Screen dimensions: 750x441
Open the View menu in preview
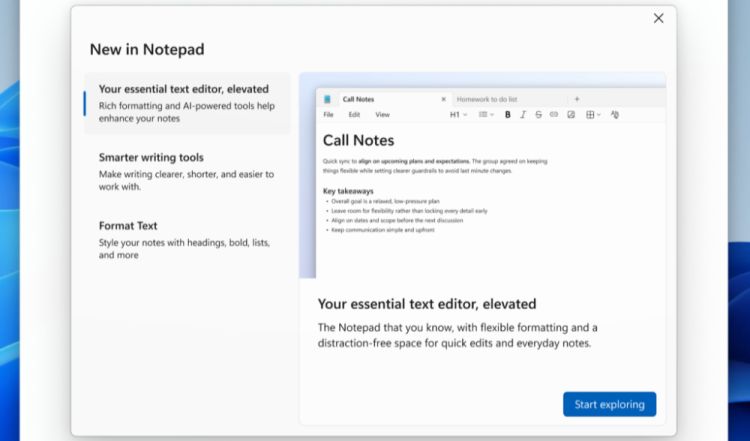coord(383,115)
